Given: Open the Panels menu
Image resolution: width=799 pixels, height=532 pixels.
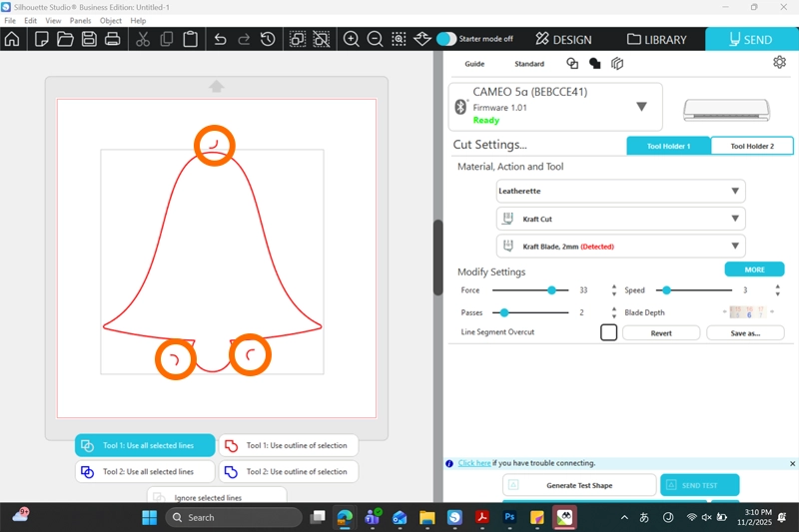Looking at the screenshot, I should [80, 20].
